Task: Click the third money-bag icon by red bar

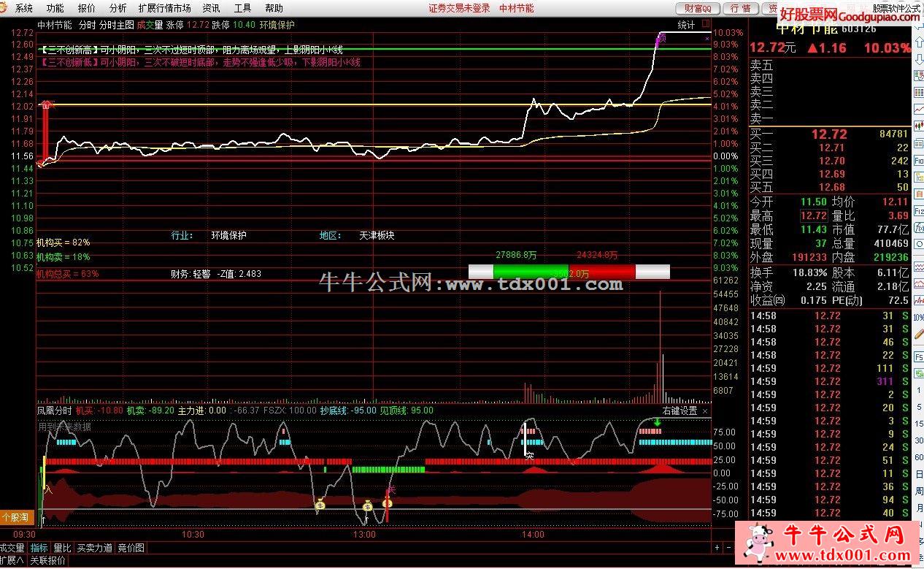Action: 388,502
